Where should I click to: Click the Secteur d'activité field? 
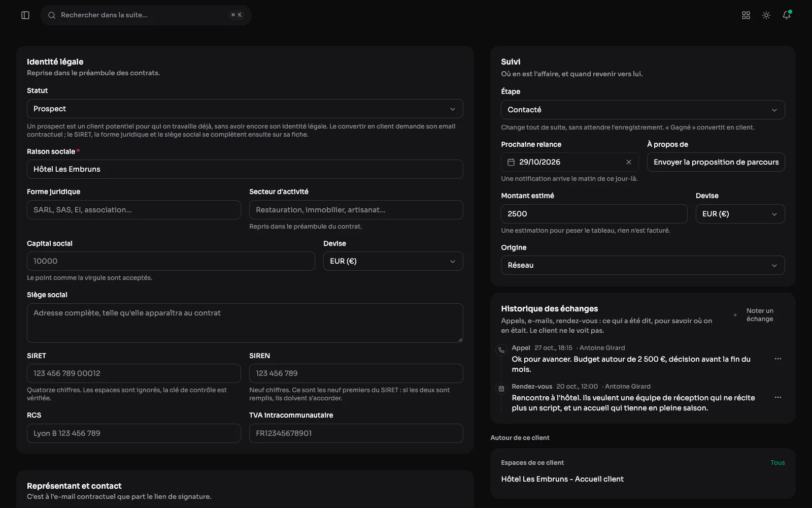tap(356, 210)
